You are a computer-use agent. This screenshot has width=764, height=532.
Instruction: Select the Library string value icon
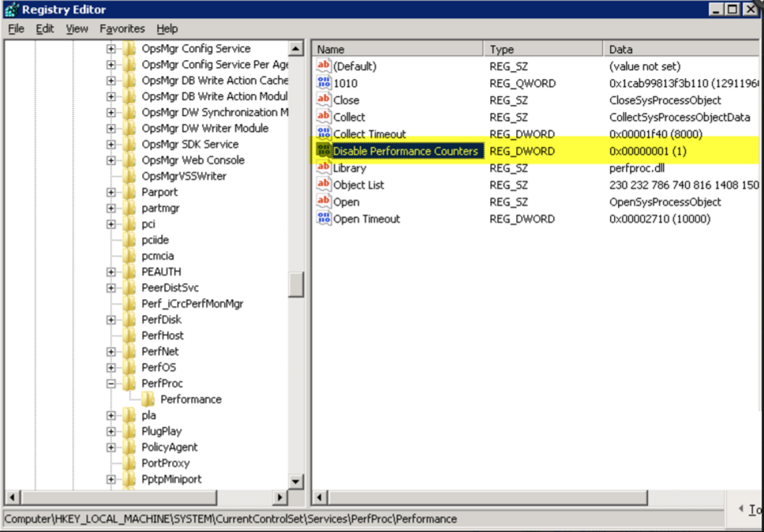324,168
